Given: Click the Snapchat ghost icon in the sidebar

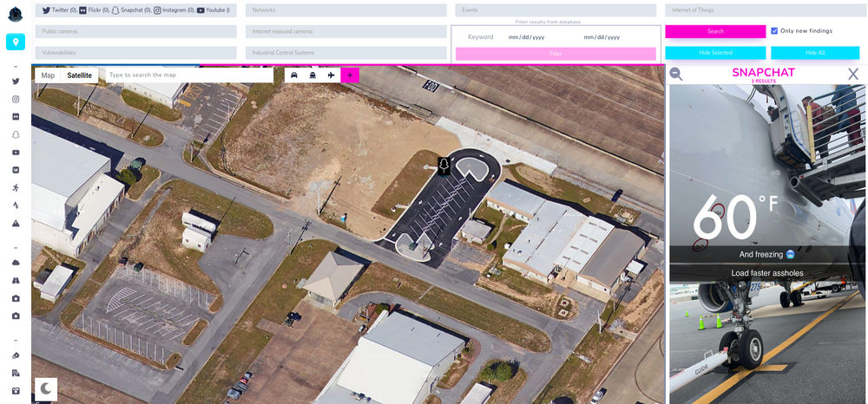Looking at the screenshot, I should tap(16, 134).
